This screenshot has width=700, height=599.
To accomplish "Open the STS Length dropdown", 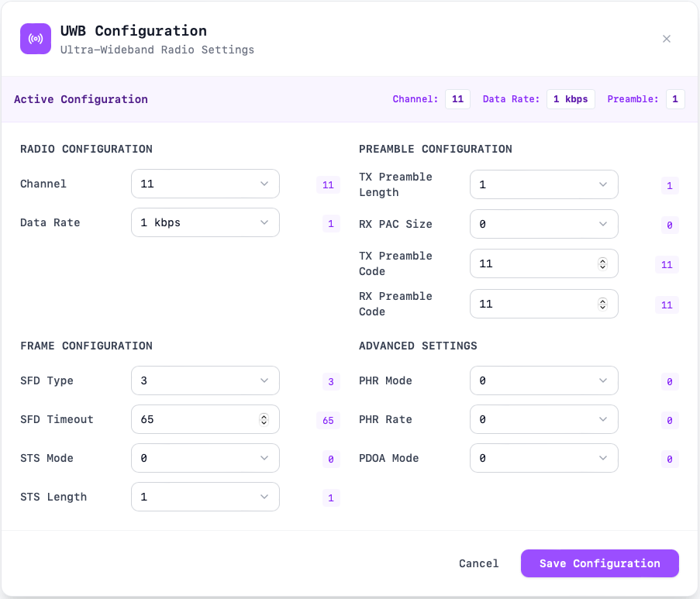I will coord(205,497).
